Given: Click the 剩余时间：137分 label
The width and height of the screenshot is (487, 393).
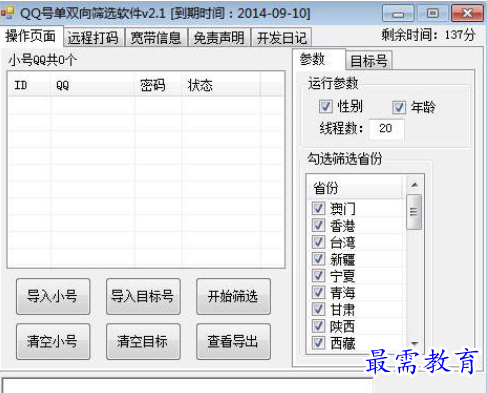Looking at the screenshot, I should (x=428, y=35).
